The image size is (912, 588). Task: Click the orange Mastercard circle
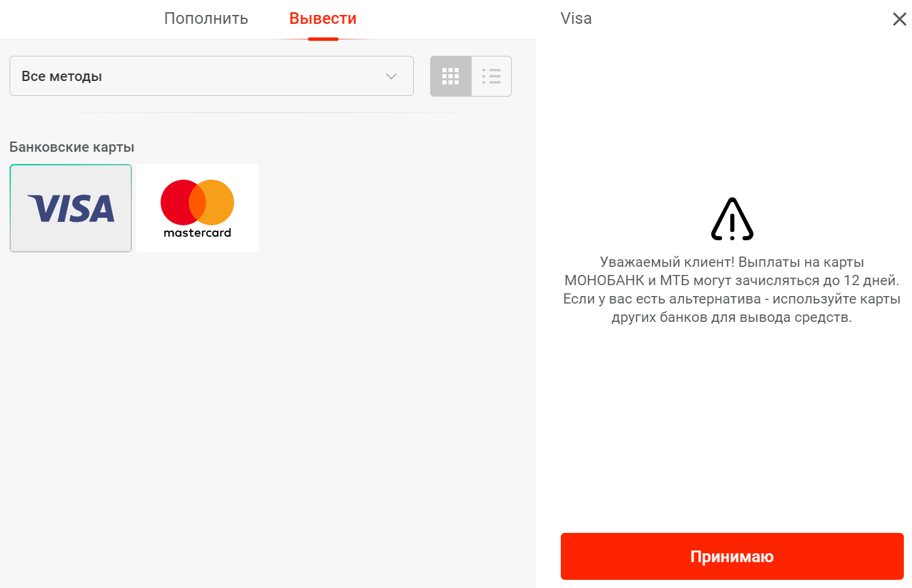point(215,203)
